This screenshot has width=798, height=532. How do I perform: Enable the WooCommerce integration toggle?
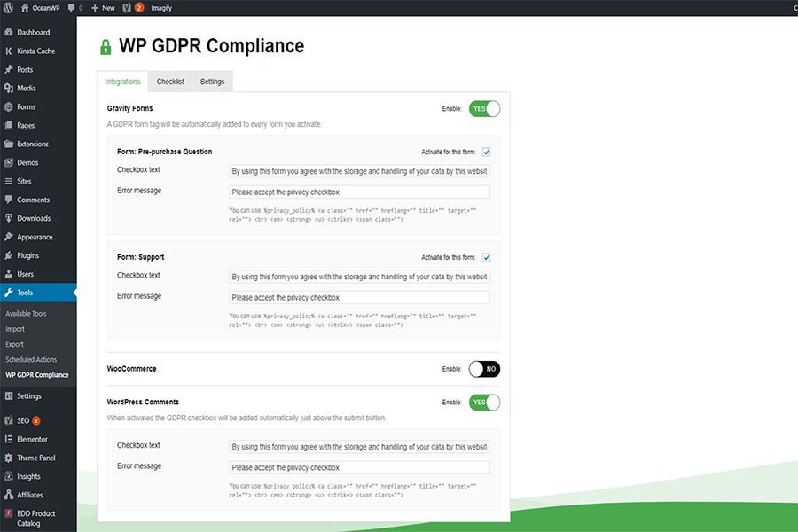[x=484, y=369]
